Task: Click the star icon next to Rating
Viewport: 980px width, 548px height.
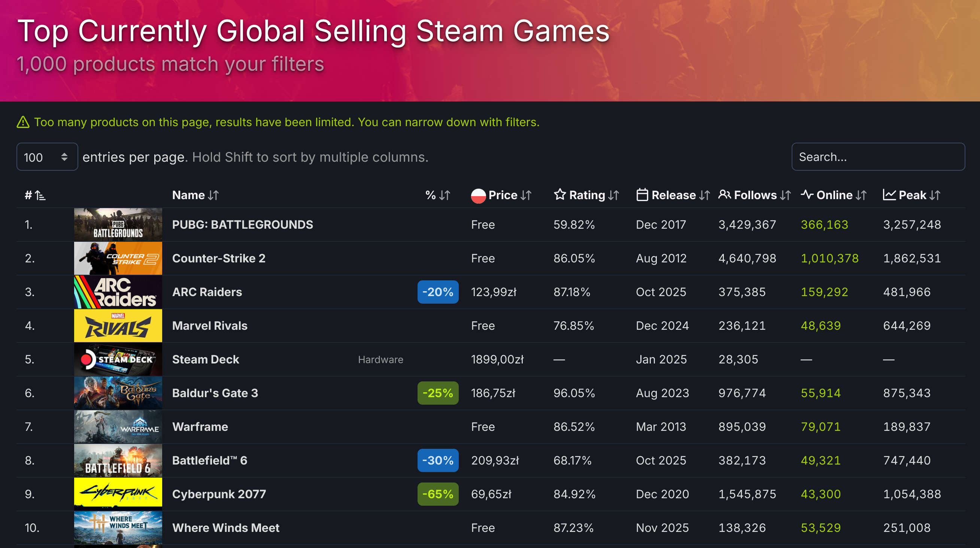Action: coord(559,195)
